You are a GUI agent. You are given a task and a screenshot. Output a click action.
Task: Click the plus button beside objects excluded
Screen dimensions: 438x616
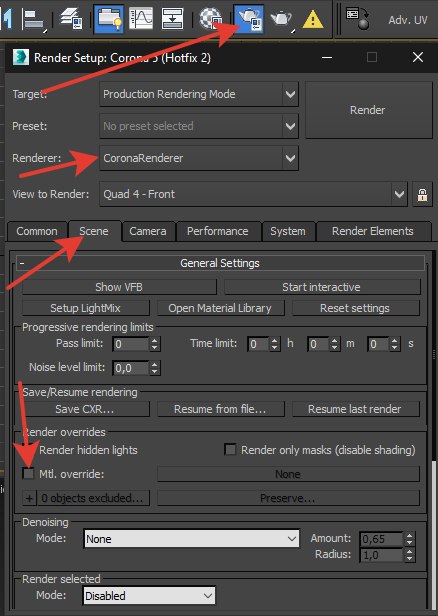tap(29, 498)
